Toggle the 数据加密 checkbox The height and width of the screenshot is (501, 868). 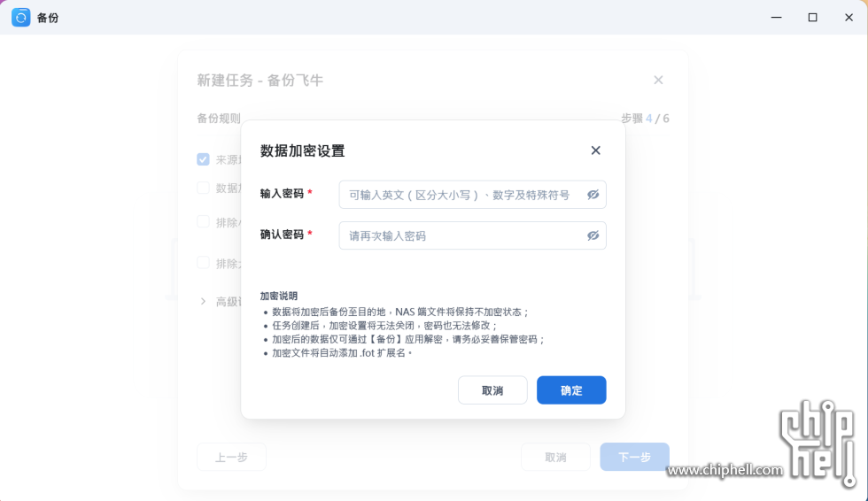(x=203, y=188)
